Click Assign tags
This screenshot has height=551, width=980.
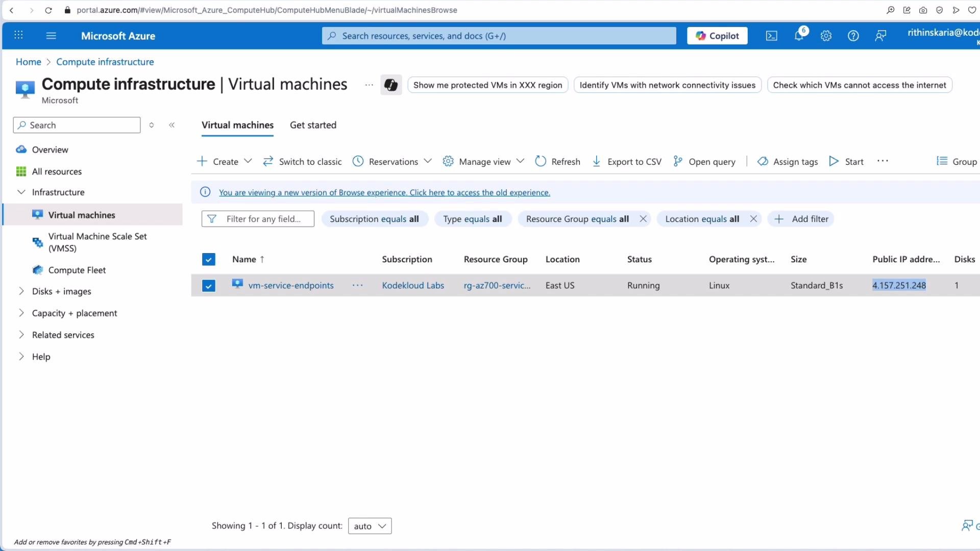pos(788,162)
